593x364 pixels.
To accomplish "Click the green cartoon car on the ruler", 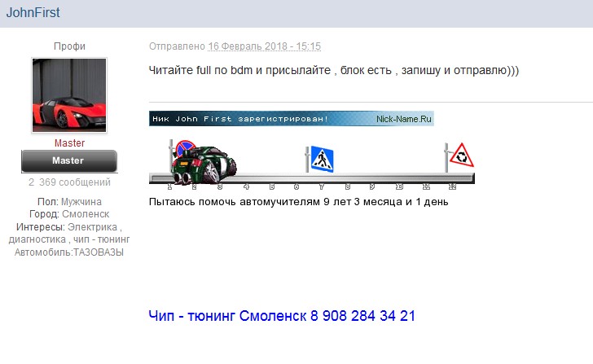I will 204,165.
